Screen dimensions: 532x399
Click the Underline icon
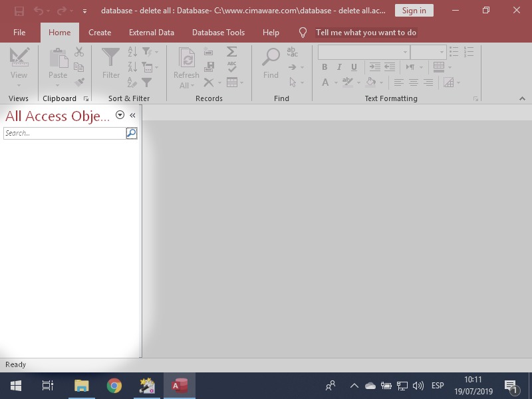(x=353, y=67)
